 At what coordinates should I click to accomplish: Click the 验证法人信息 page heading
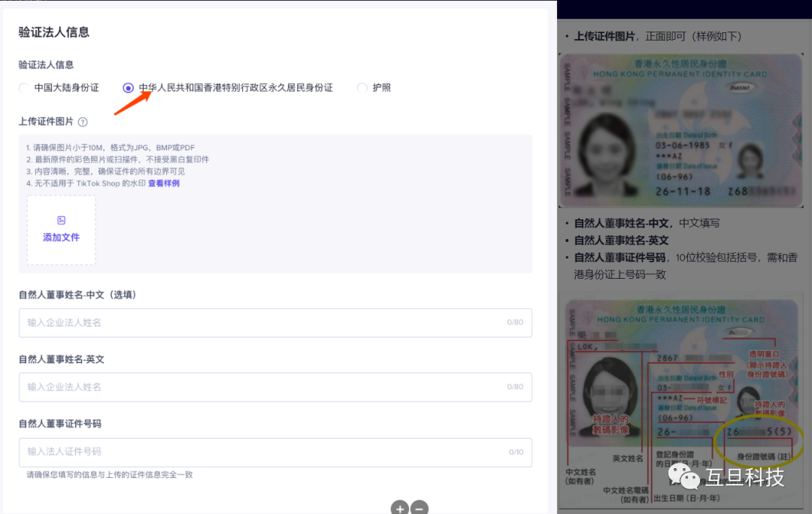[54, 32]
